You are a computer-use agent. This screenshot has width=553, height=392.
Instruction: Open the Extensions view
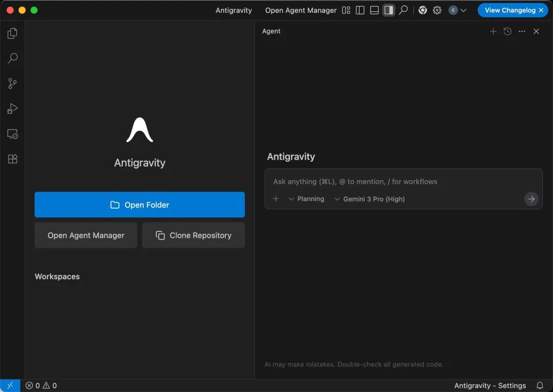[x=12, y=159]
